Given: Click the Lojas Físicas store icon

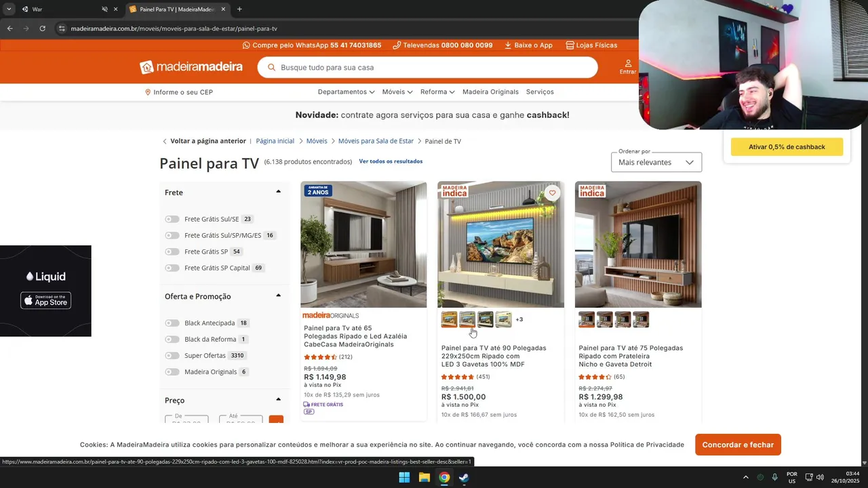Looking at the screenshot, I should pyautogui.click(x=570, y=45).
